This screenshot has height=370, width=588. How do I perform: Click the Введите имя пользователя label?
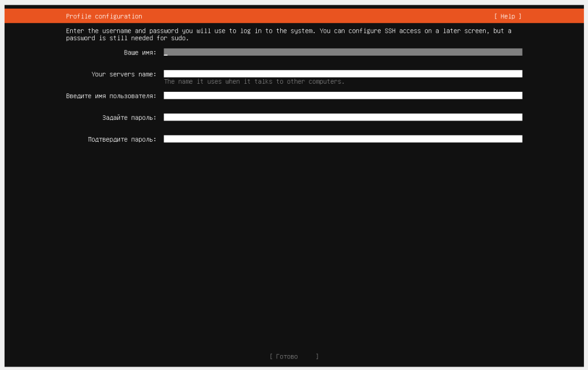[x=111, y=96]
